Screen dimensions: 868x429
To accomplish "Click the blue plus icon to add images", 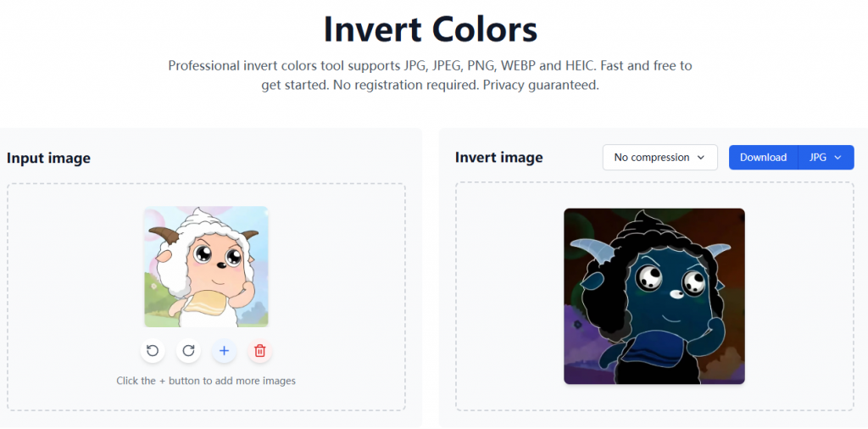I will point(224,350).
